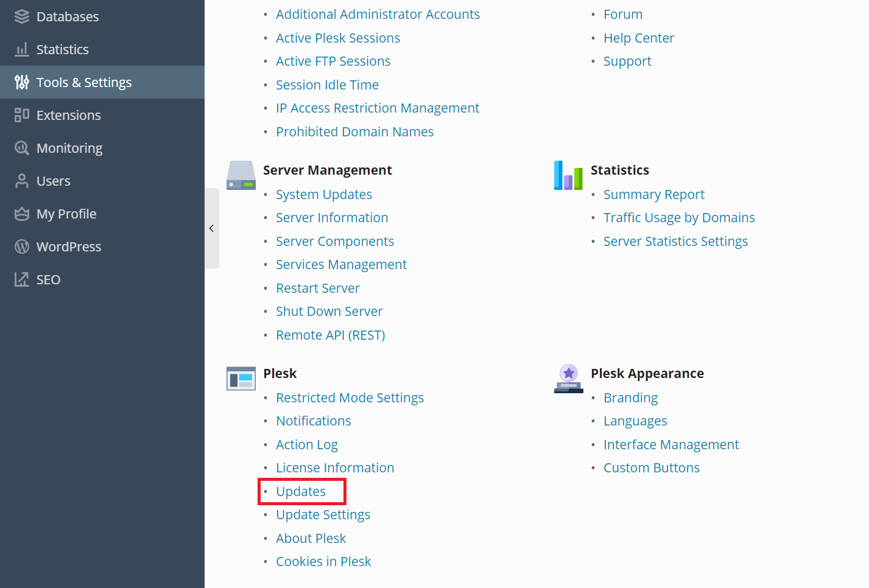The image size is (869, 588).
Task: Click the Server Management heading
Action: (x=328, y=170)
